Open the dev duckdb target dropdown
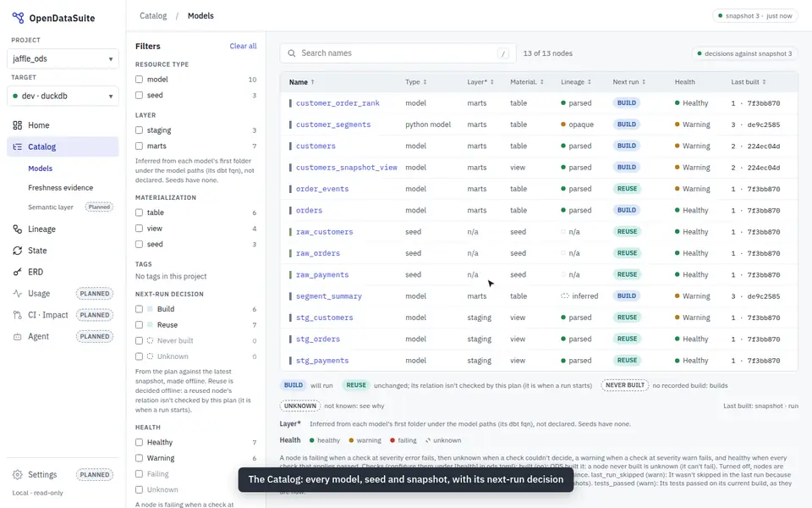 tap(63, 96)
